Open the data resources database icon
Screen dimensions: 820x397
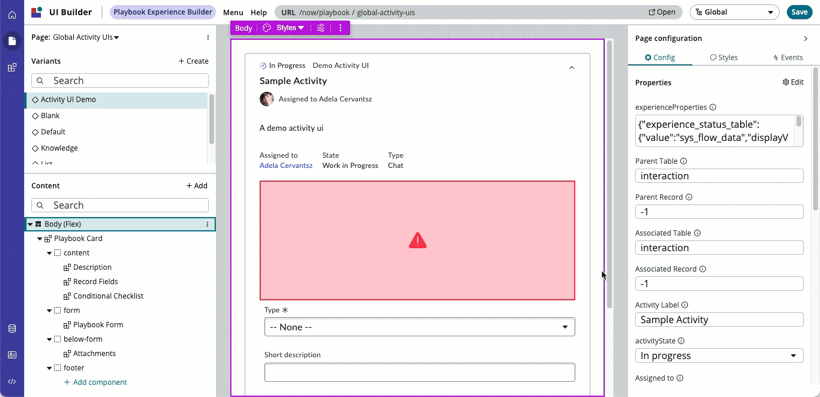(x=12, y=329)
